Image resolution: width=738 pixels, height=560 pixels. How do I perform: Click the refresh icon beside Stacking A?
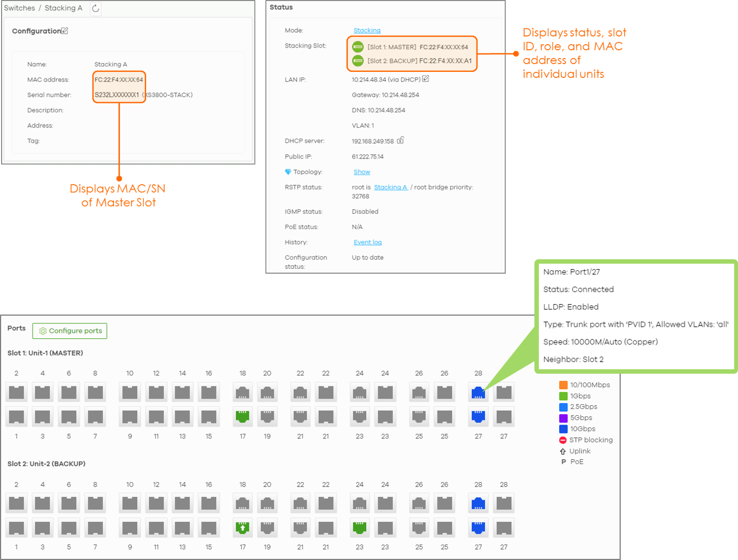(96, 8)
